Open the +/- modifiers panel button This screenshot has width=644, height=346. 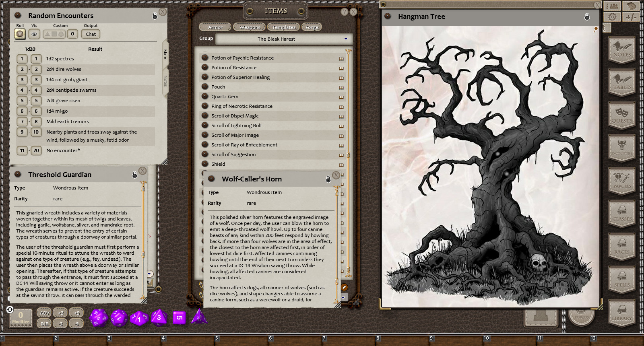tap(631, 17)
